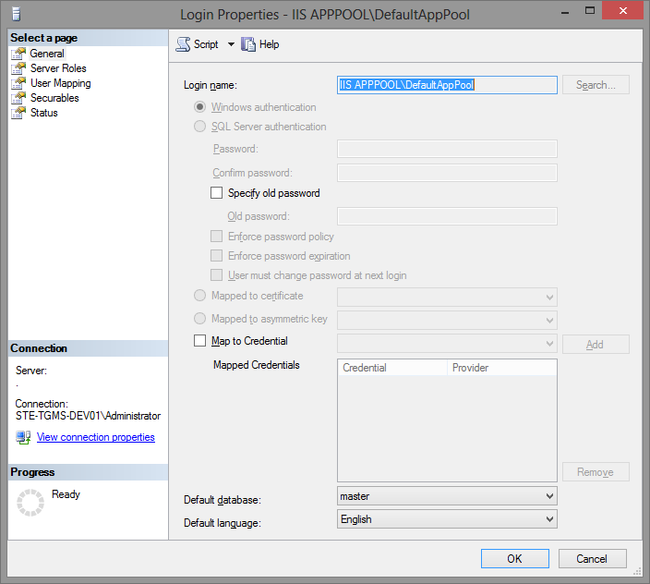Click the Ready progress spinner icon
650x584 pixels.
click(x=30, y=503)
